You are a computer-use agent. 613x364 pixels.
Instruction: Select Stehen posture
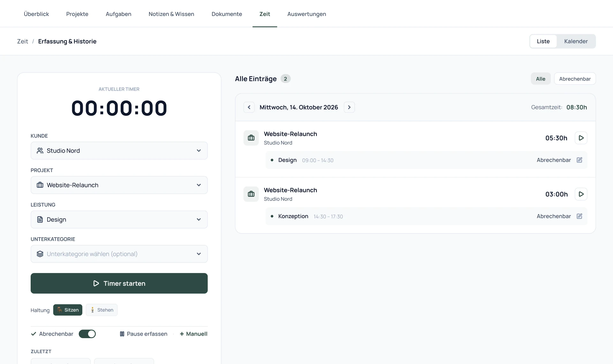102,310
